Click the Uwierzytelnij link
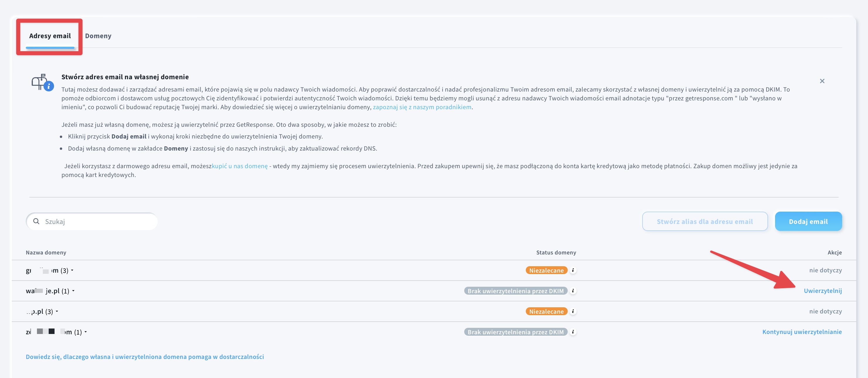Image resolution: width=868 pixels, height=378 pixels. point(823,291)
